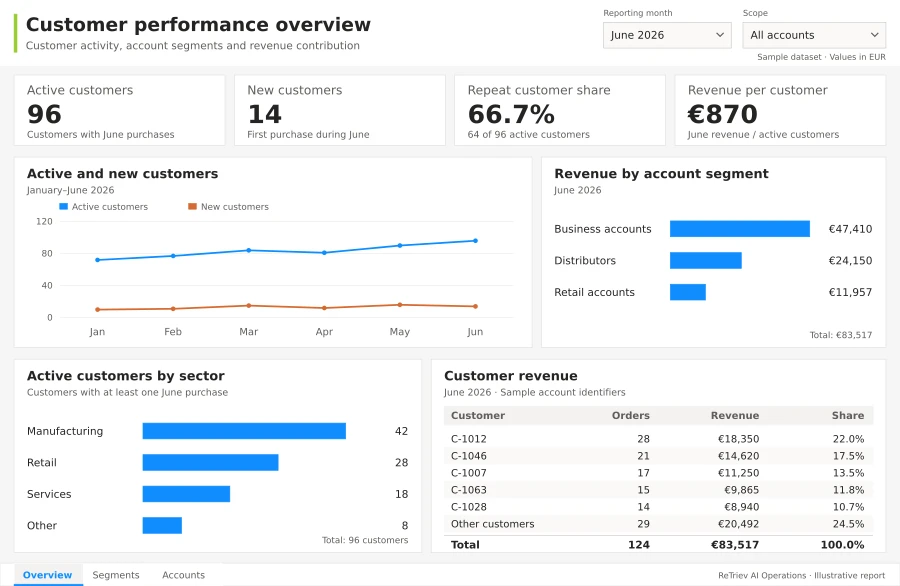Viewport: 900px width, 586px height.
Task: Click the 24.5% share cell
Action: point(848,523)
